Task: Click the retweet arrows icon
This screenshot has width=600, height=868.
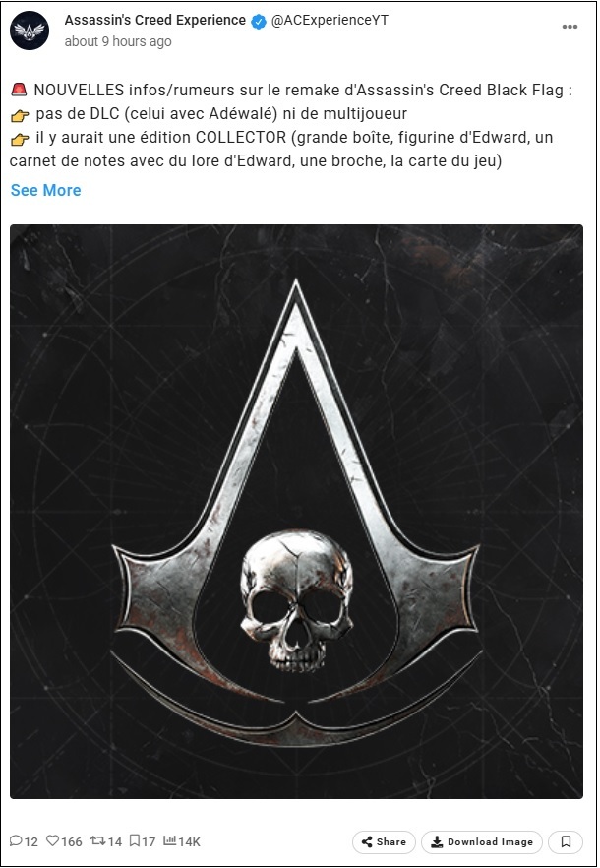Action: (x=98, y=840)
